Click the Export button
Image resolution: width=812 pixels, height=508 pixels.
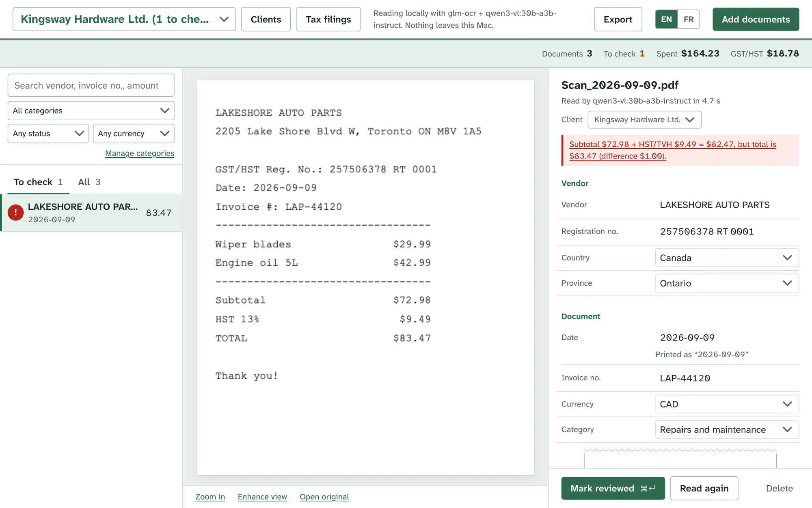tap(618, 19)
